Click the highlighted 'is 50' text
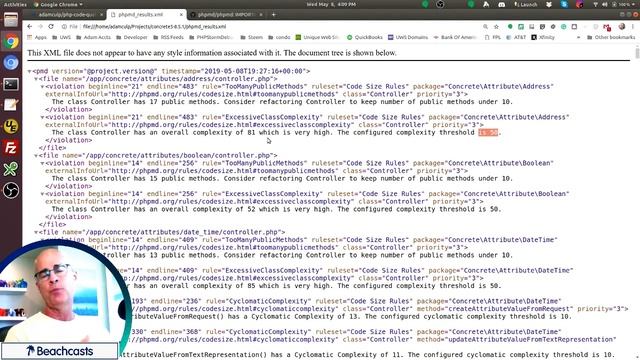 tap(488, 133)
